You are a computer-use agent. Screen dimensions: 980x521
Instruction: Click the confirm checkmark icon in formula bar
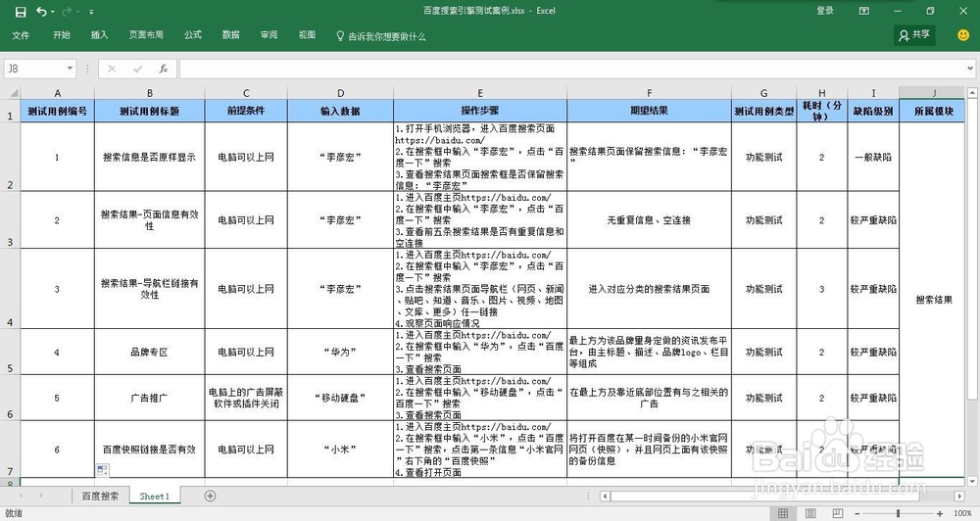[137, 69]
